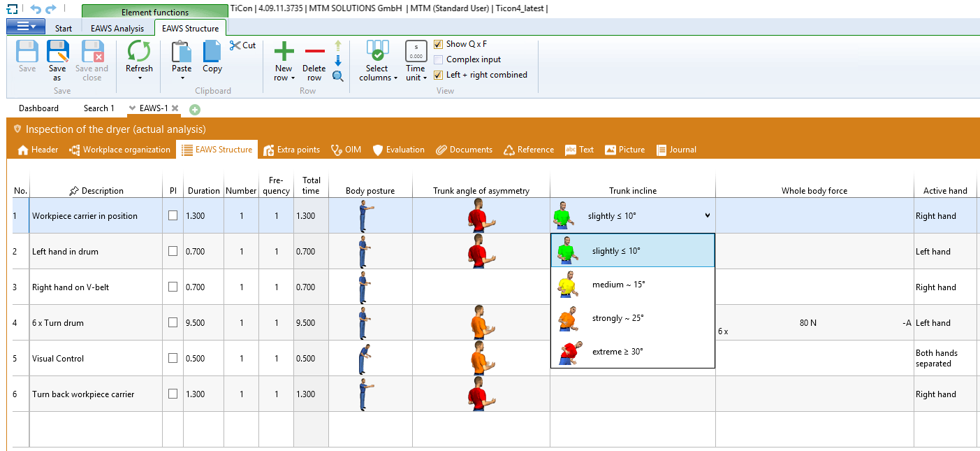Screen dimensions: 980x451
Task: Collapse the Trunk incline combo box arrow
Action: coord(707,216)
